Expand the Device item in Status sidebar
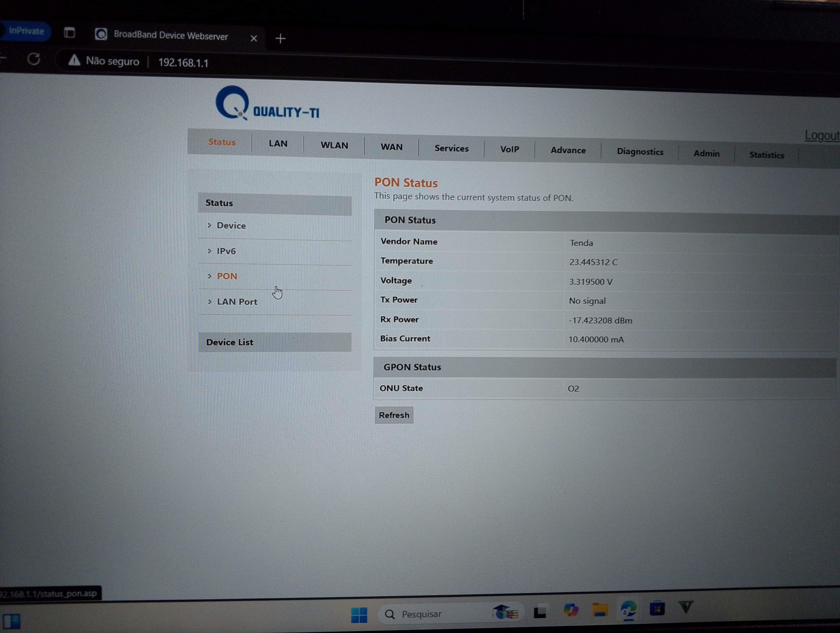The image size is (840, 633). point(231,226)
